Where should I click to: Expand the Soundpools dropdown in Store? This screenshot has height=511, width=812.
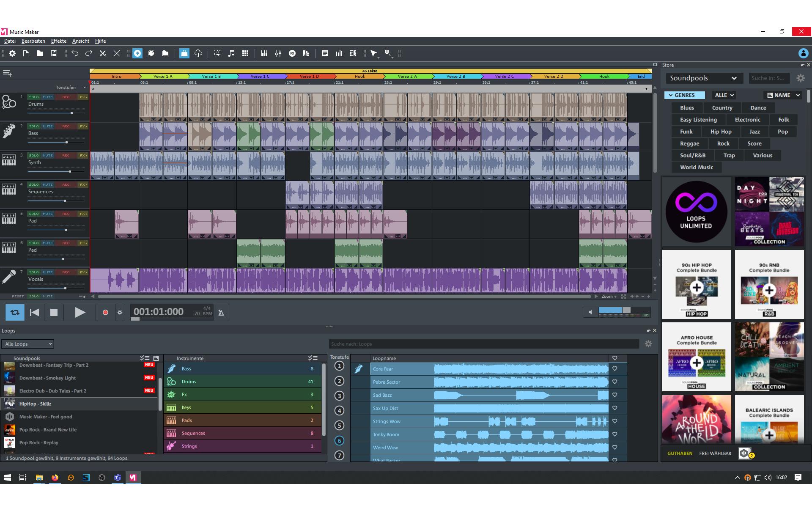(x=704, y=78)
